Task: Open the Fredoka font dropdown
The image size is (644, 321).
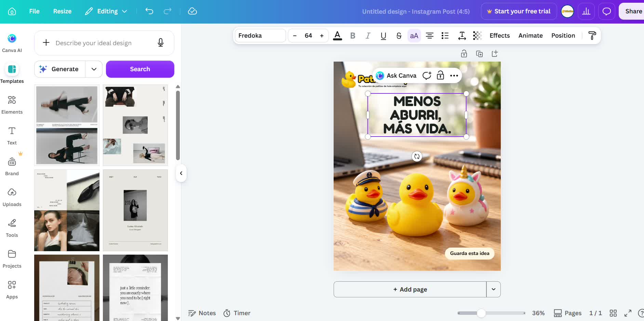Action: (x=260, y=36)
